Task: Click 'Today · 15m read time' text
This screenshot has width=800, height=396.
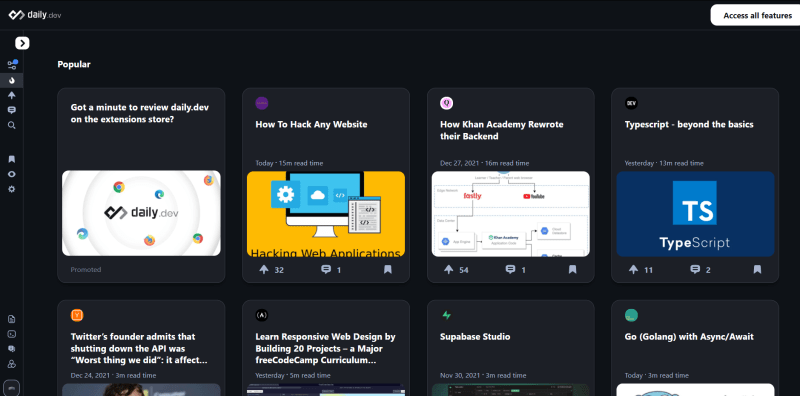Action: (x=289, y=163)
